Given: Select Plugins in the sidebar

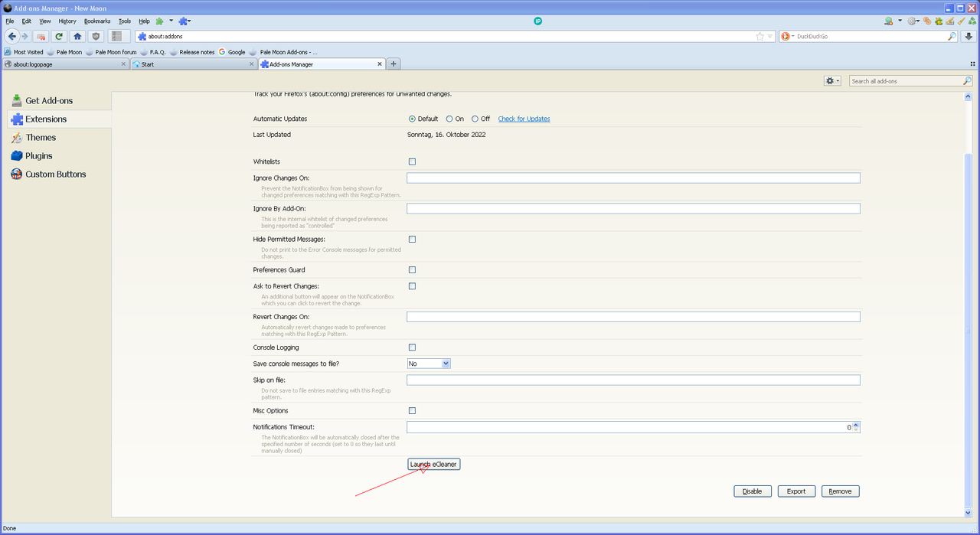Looking at the screenshot, I should point(59,156).
